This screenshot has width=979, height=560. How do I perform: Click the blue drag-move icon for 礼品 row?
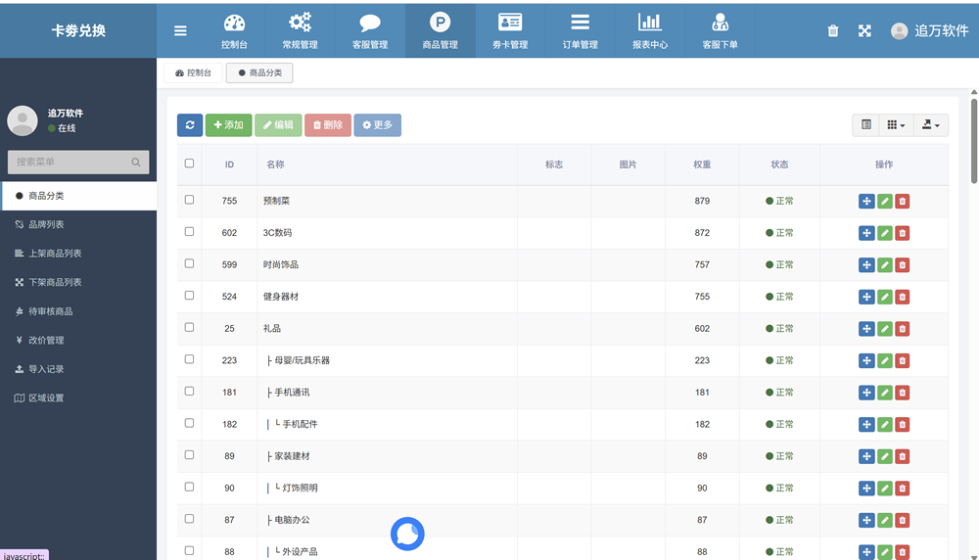[x=866, y=329]
